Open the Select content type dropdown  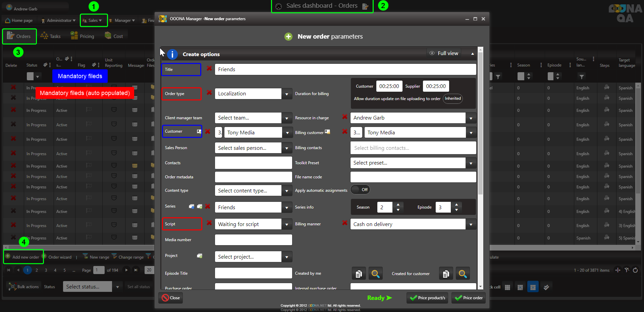(x=286, y=191)
